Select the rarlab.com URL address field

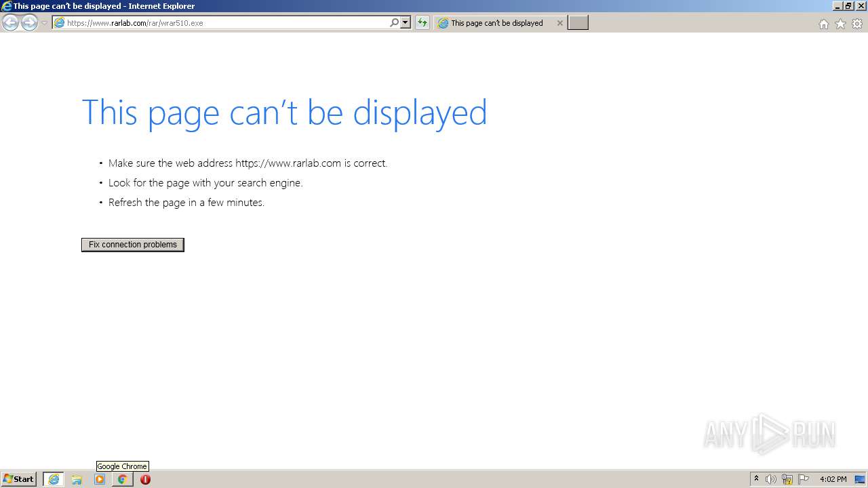click(x=227, y=23)
